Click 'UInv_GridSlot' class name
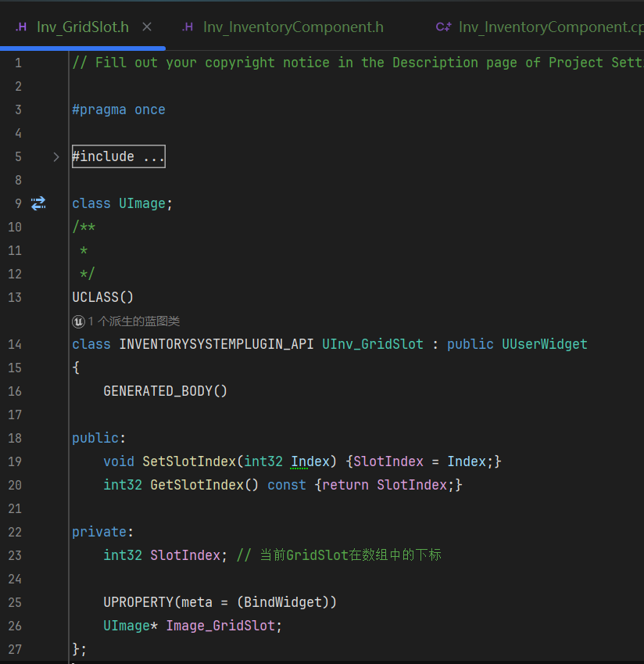The image size is (644, 664). [x=373, y=344]
